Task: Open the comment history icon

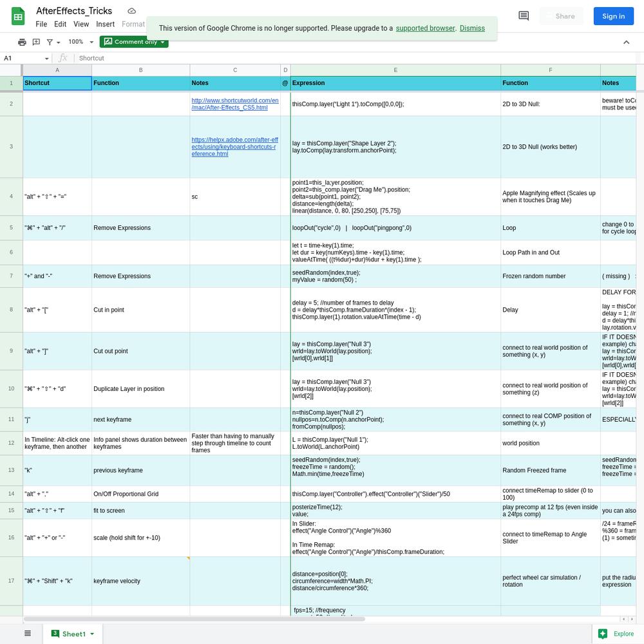Action: (x=523, y=16)
